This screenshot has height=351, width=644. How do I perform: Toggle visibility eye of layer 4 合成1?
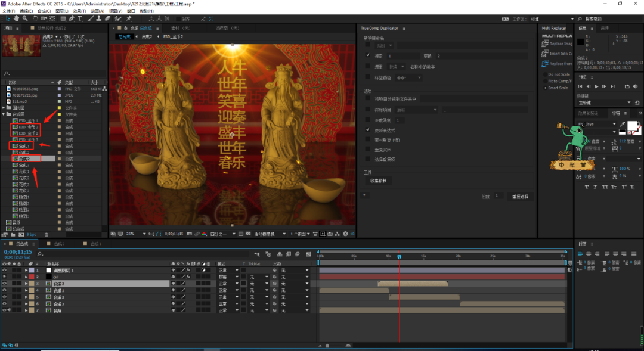tap(4, 290)
